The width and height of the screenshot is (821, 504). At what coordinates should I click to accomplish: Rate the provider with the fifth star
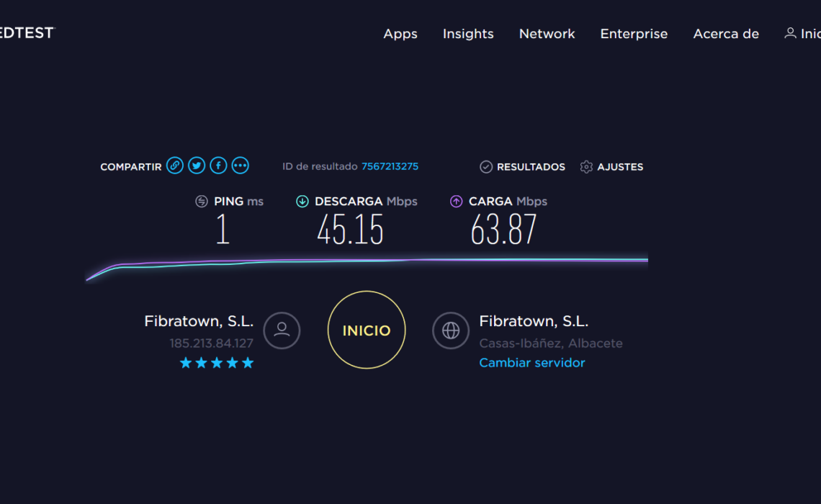coord(248,363)
